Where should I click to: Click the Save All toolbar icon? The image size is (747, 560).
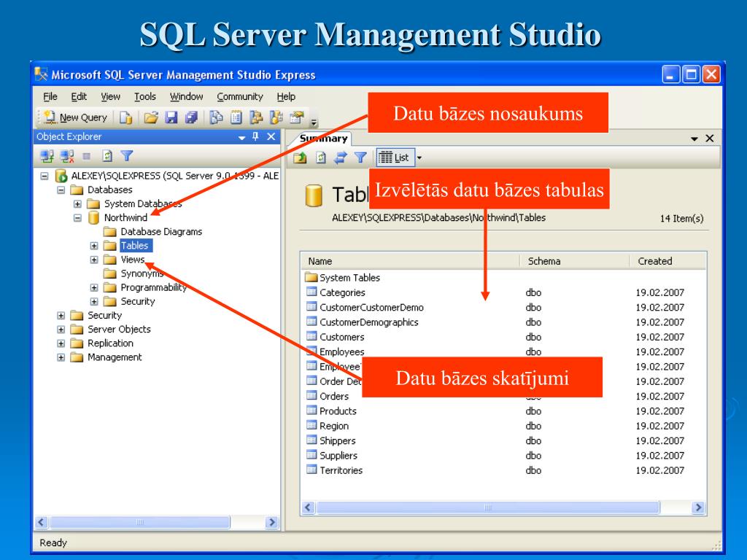191,117
